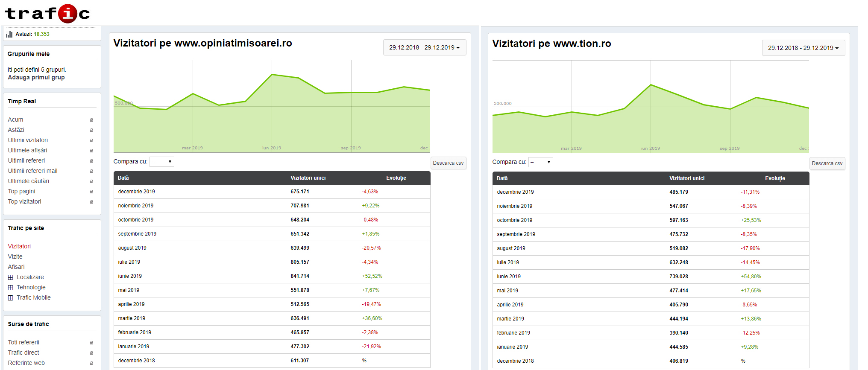Click Evoluție column header in opiniatimisoarei.ro table
The height and width of the screenshot is (370, 868).
pyautogui.click(x=396, y=178)
